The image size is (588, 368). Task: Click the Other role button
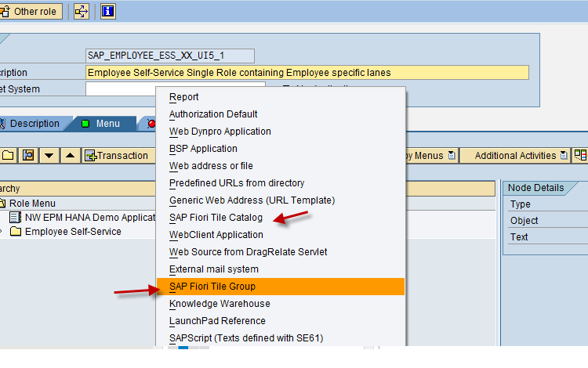[x=31, y=12]
